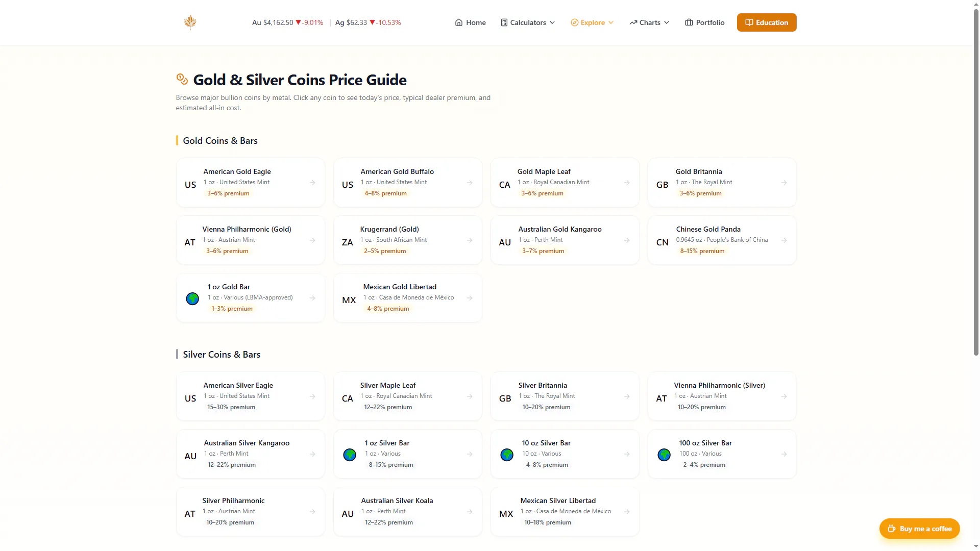Click the Explore compass icon
The width and height of the screenshot is (980, 551).
[x=574, y=22]
